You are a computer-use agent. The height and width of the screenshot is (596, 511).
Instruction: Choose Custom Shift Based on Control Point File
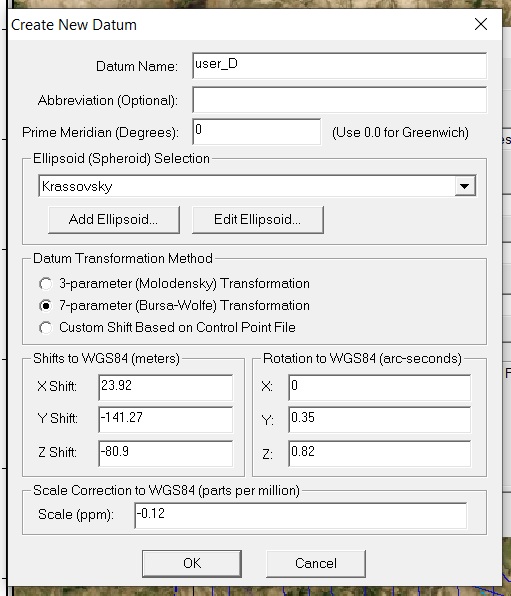46,328
